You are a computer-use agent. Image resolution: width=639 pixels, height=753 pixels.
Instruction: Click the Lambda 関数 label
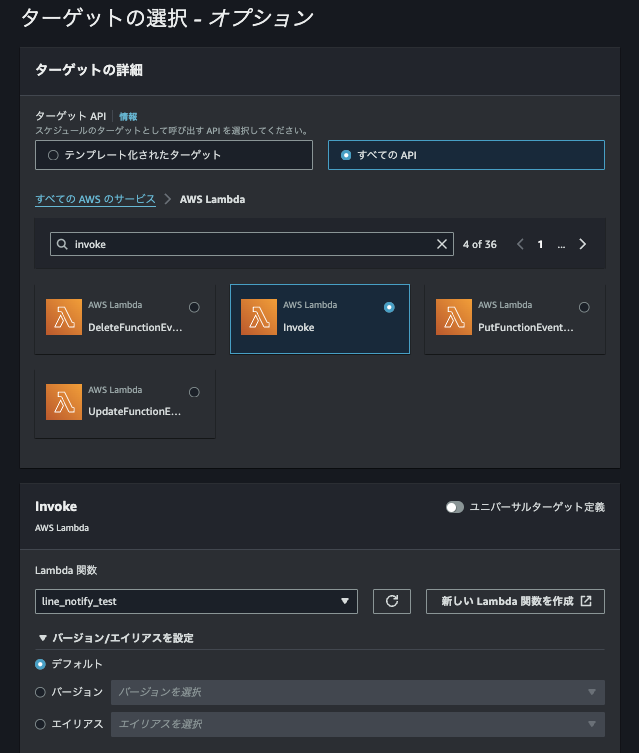[66, 570]
